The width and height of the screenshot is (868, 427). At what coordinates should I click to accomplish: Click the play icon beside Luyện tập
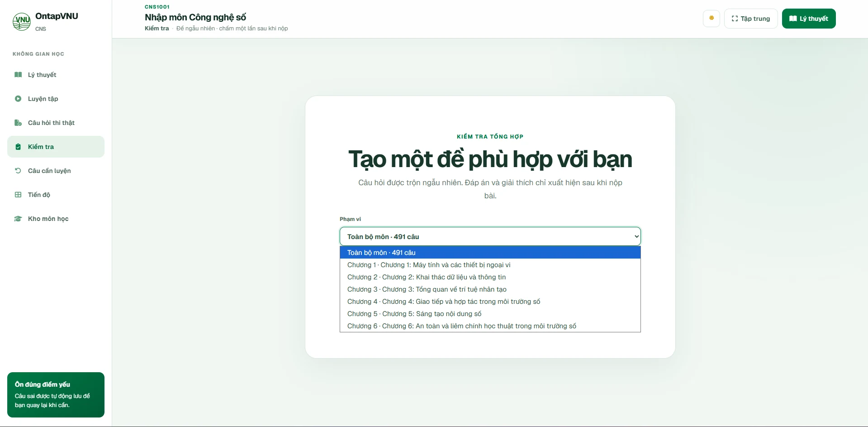[18, 99]
